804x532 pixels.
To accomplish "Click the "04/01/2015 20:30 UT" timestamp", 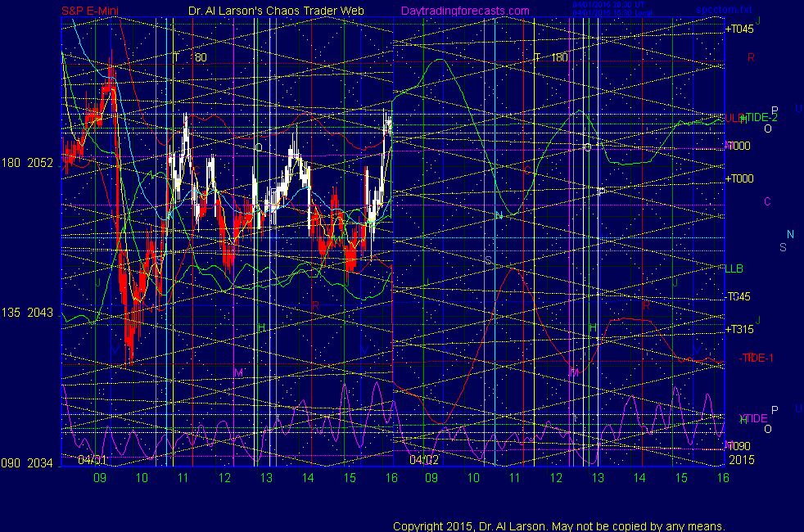I will (608, 5).
